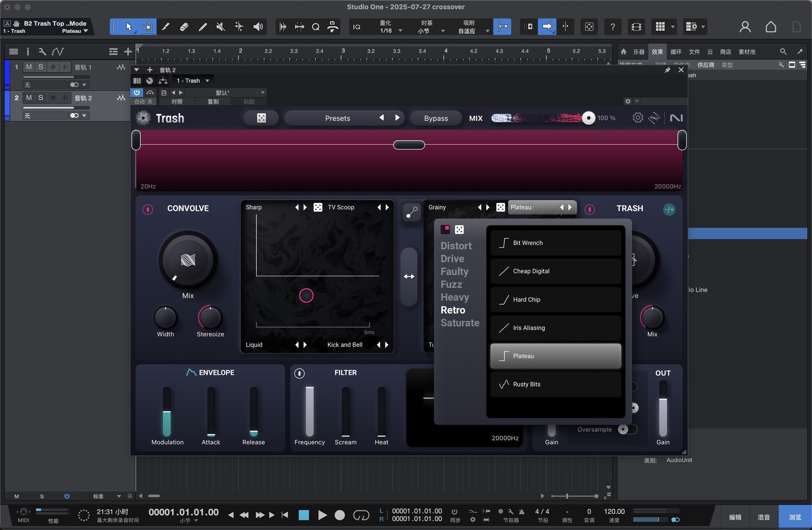812x530 pixels.
Task: Click the 复制 copy button
Action: [213, 101]
